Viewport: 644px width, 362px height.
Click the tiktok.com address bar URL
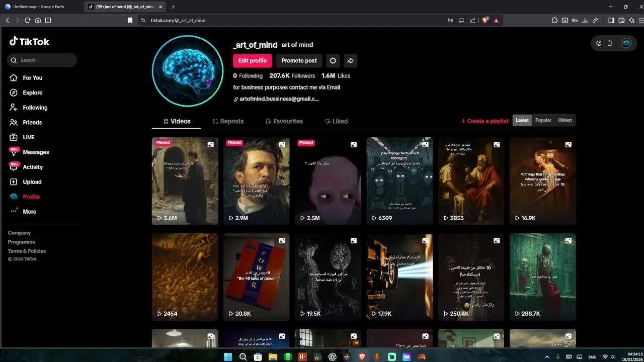click(x=178, y=20)
